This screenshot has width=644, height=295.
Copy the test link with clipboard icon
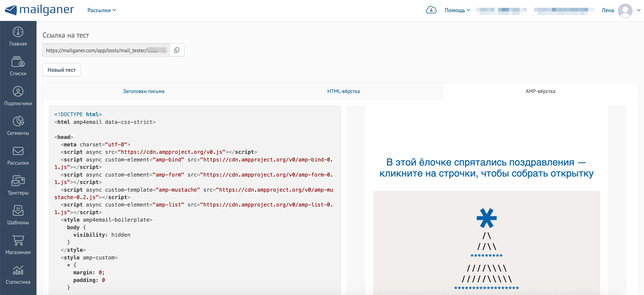tap(177, 50)
